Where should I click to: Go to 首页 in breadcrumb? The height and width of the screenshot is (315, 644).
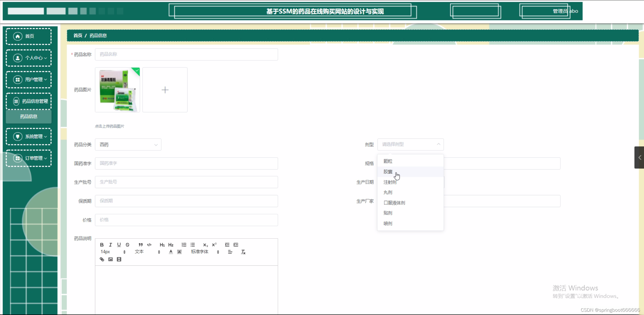click(x=78, y=35)
